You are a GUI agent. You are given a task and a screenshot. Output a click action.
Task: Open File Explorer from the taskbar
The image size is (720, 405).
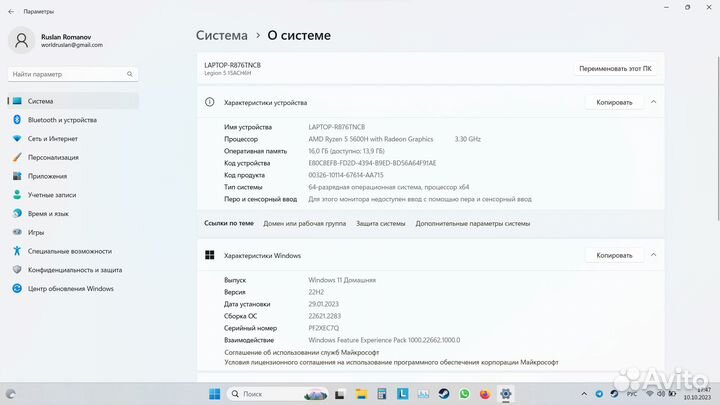click(361, 394)
